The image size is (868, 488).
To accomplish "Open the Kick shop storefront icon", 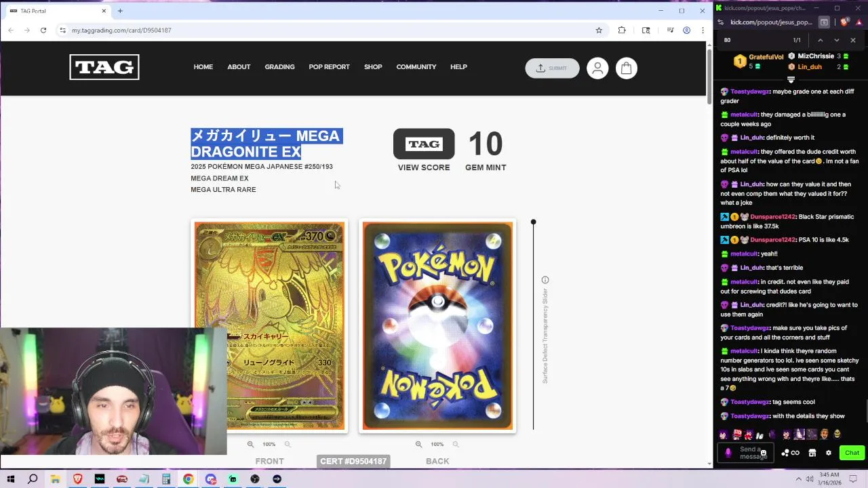I will (812, 453).
